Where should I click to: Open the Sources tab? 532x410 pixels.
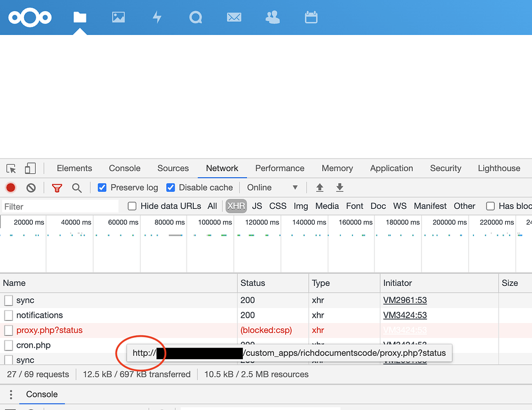(173, 168)
